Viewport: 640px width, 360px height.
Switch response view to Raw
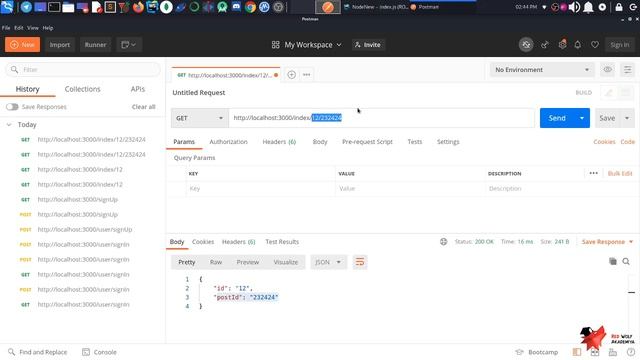point(216,262)
